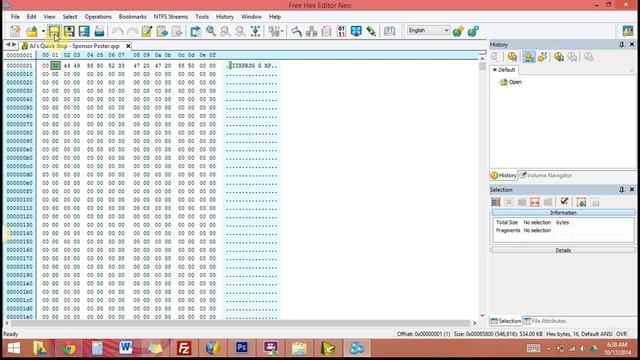Click the blue monitor toolbar icon

[356, 31]
